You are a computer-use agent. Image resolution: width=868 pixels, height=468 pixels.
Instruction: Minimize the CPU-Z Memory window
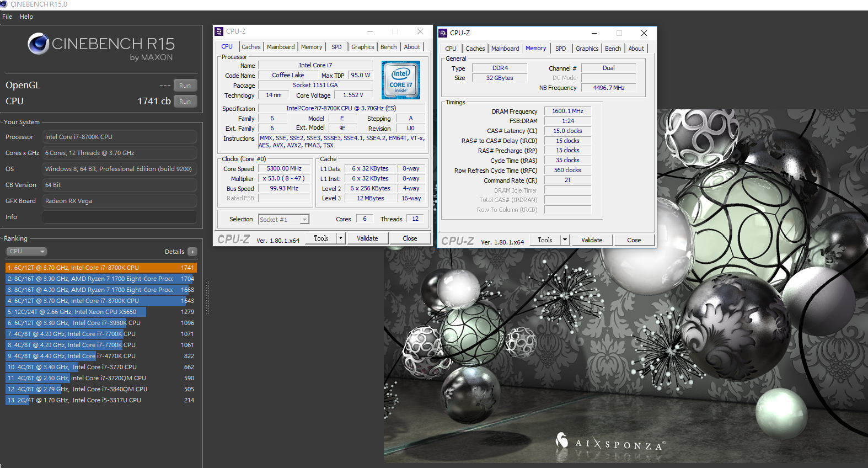(594, 33)
